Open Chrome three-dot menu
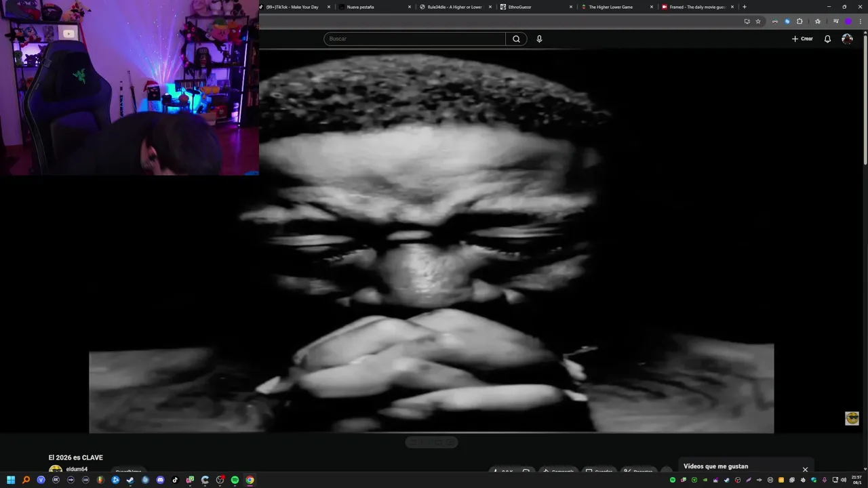Screen dimensions: 868x488 [861, 21]
